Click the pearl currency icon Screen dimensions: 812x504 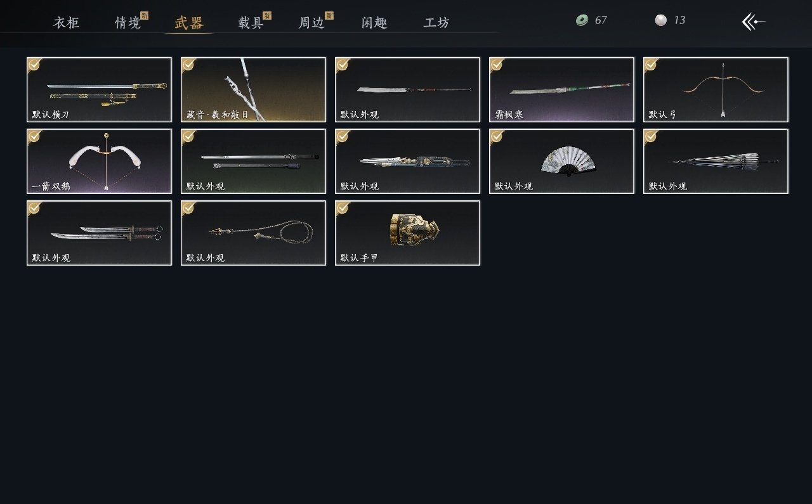661,20
